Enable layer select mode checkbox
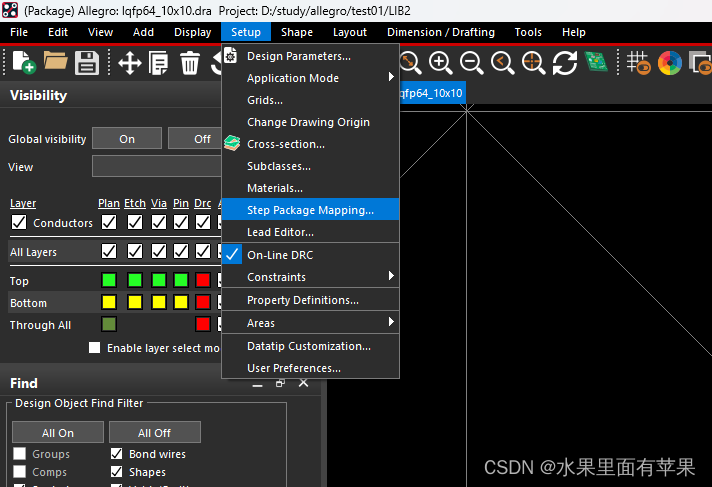 [x=95, y=348]
